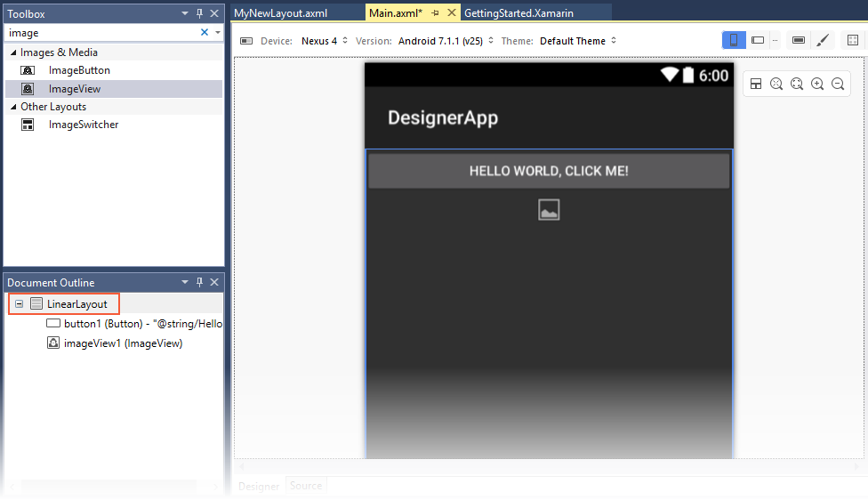Open the more options ellipsis in designer toolbar
This screenshot has height=500, width=868.
(775, 40)
